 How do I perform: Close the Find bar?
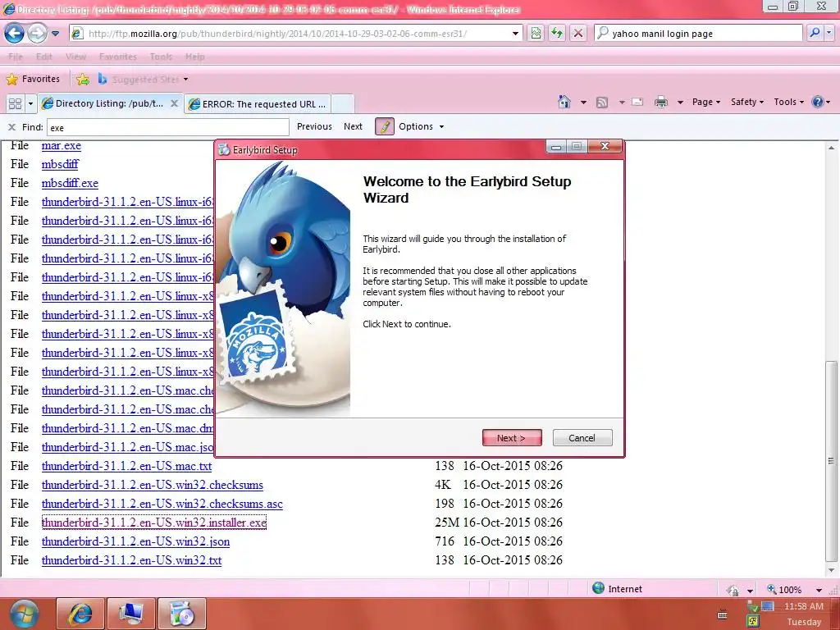coord(11,127)
